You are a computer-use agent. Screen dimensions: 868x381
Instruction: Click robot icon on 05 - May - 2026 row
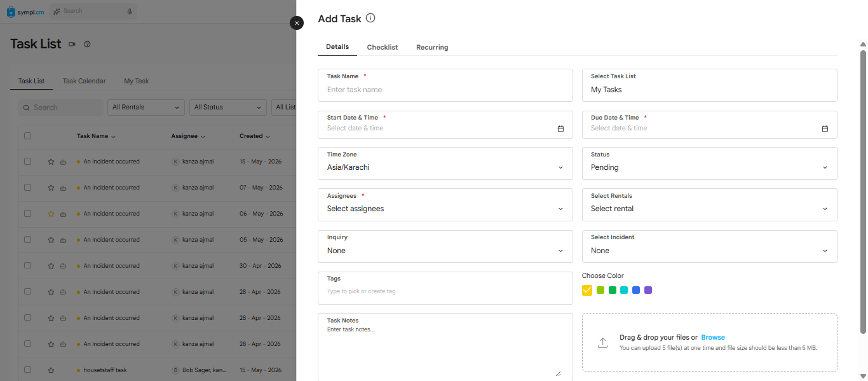63,240
